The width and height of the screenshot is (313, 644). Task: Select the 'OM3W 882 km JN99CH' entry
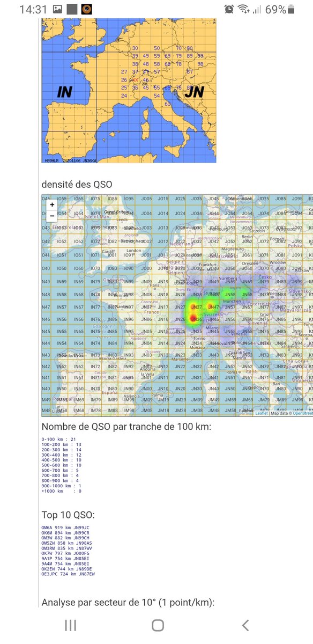(x=66, y=538)
